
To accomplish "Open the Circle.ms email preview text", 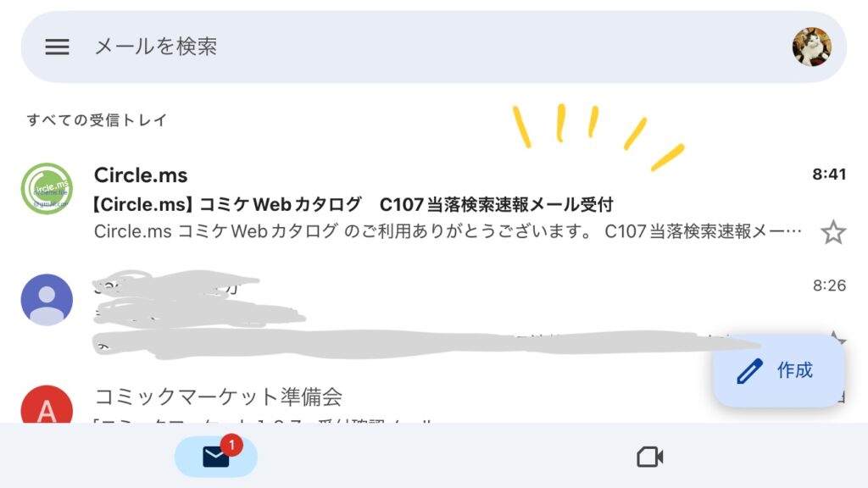I will [x=448, y=231].
